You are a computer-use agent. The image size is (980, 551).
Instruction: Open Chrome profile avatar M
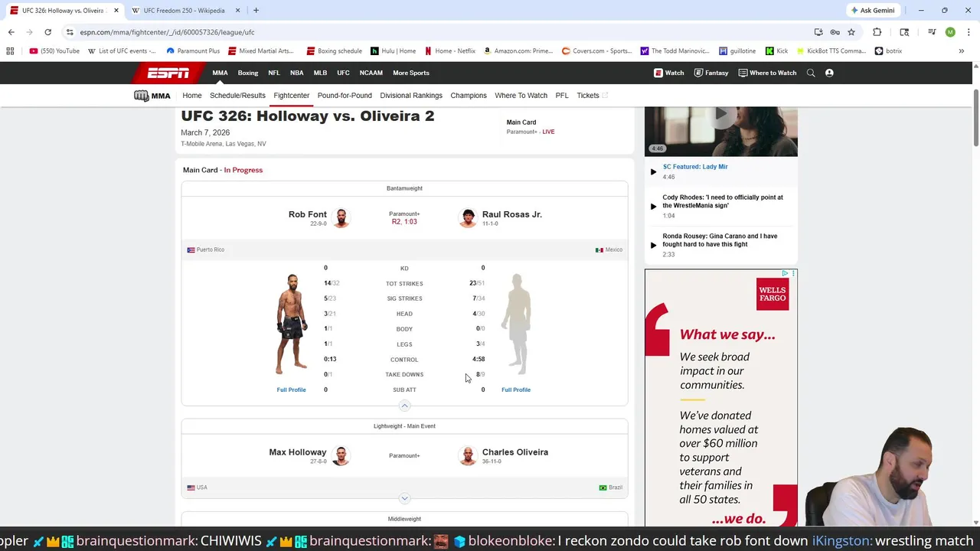950,32
